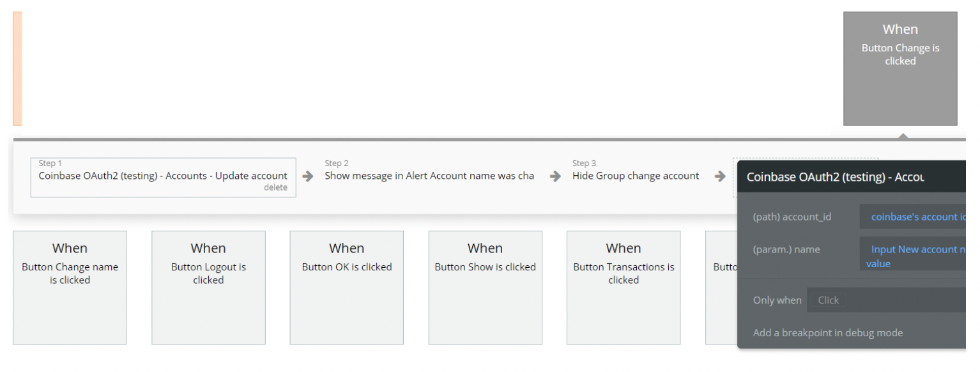
Task: Click the arrow after Step 3
Action: coord(720,176)
